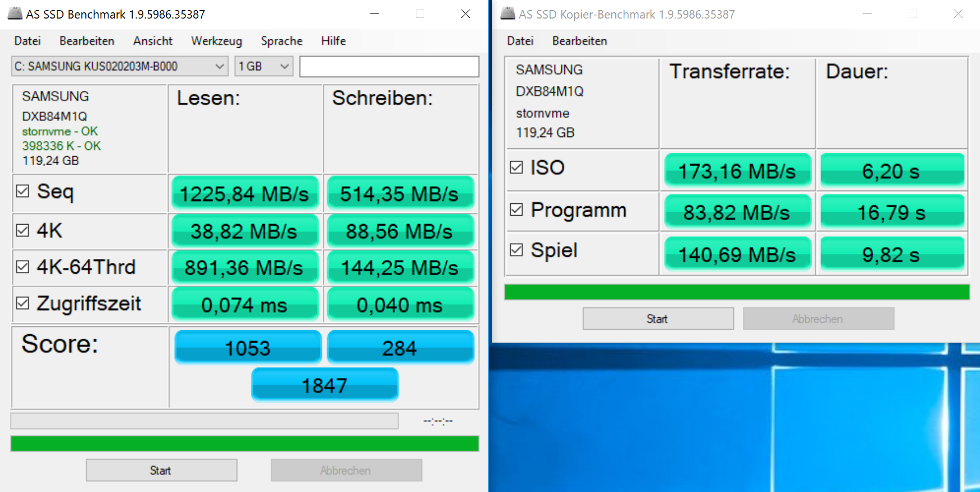Open the Bearbeiten menu in AS SSD Benchmark

(x=87, y=41)
